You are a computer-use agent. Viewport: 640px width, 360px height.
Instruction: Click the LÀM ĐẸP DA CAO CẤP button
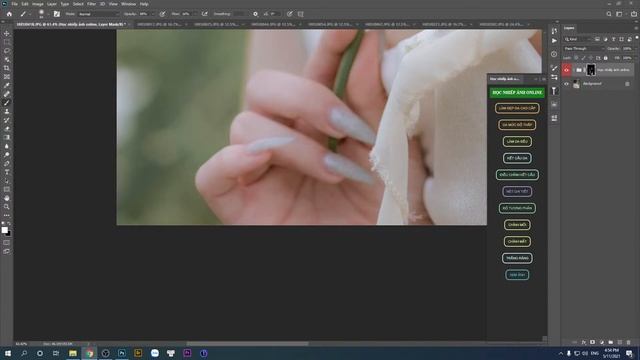click(517, 108)
